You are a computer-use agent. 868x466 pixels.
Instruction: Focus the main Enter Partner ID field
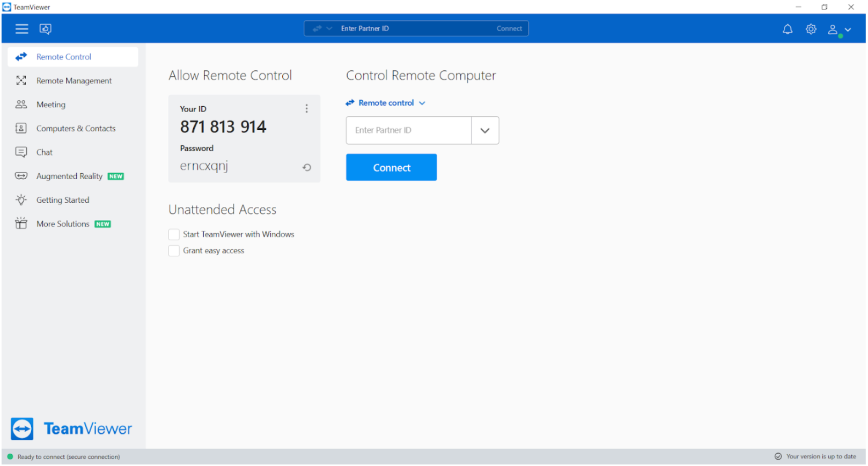pos(408,131)
